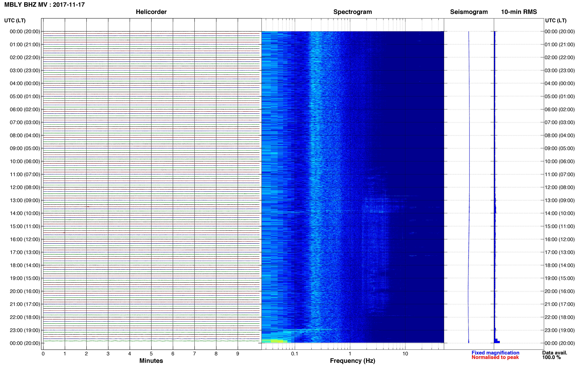
Task: Select the Spectrogram panel heading
Action: [352, 12]
